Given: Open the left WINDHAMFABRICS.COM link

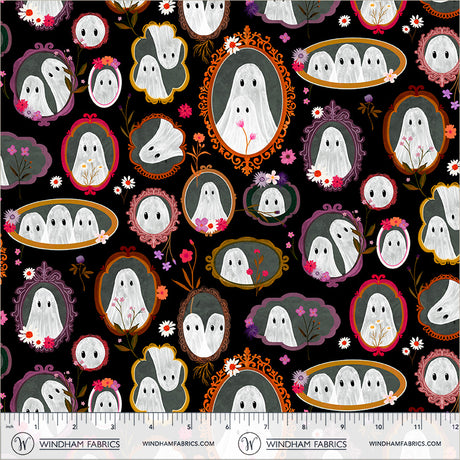Looking at the screenshot, I should click(x=178, y=444).
